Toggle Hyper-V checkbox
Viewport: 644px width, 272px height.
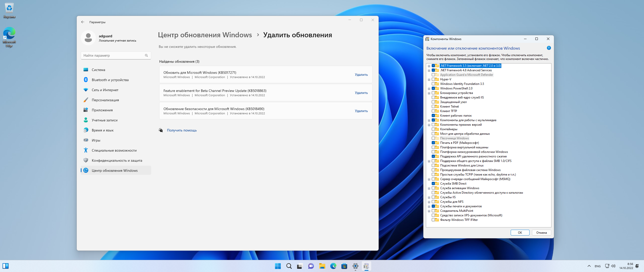(x=433, y=79)
